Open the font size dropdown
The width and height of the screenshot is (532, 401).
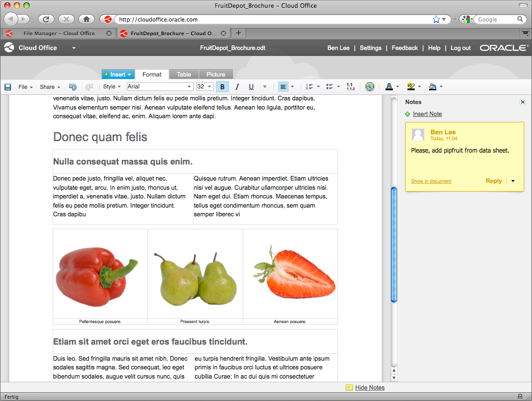[210, 87]
